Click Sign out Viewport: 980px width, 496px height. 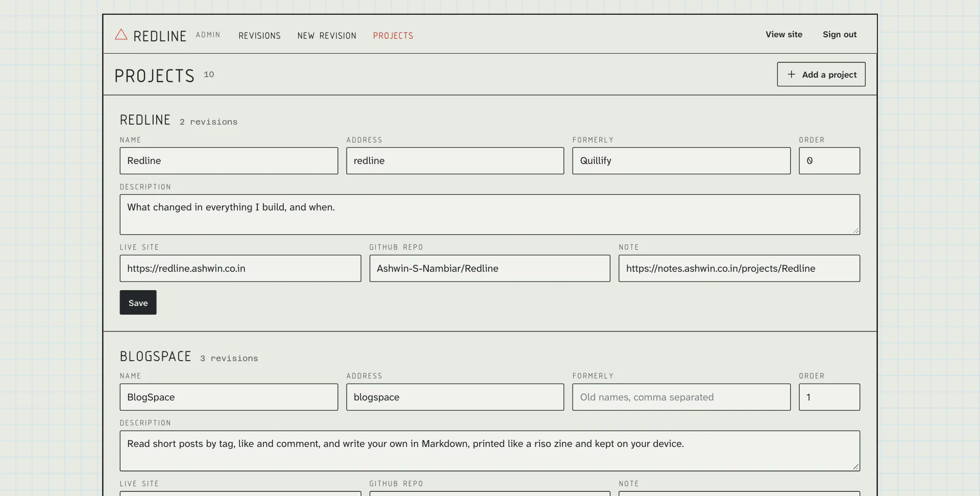pos(839,34)
